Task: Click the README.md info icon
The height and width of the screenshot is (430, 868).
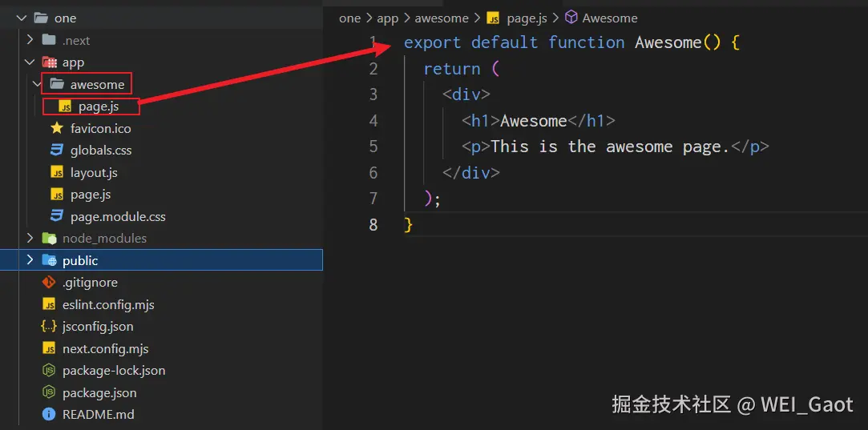Action: 49,414
